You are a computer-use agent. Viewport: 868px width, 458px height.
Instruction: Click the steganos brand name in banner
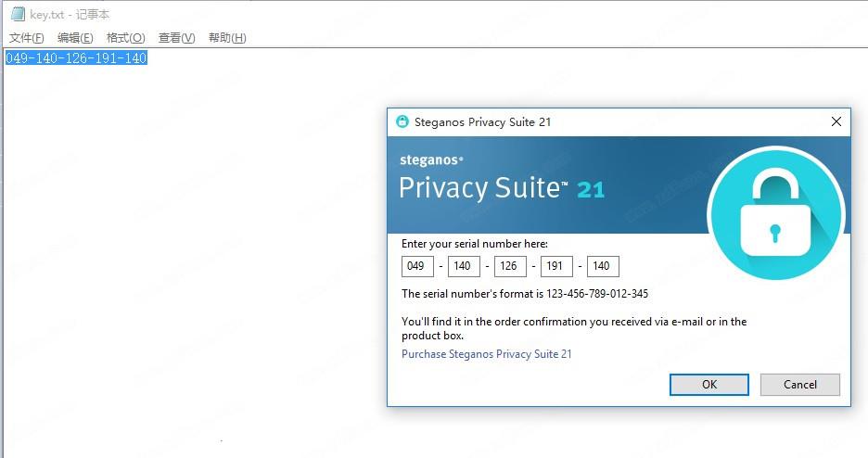click(x=431, y=159)
